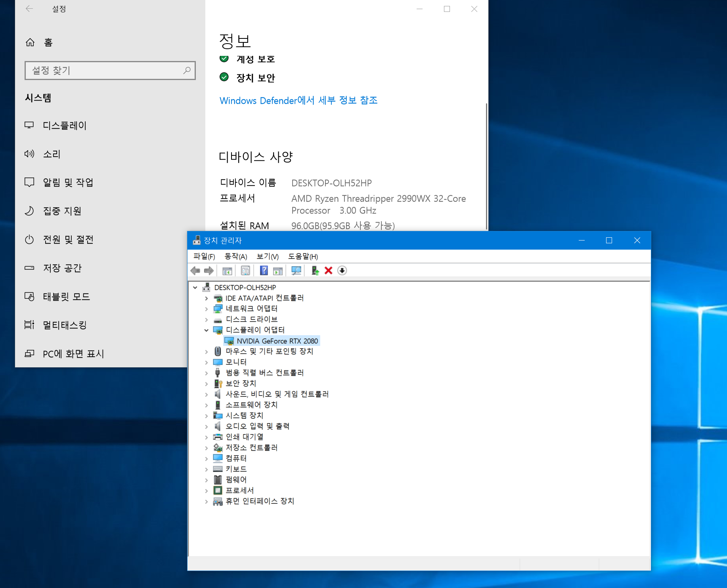Screen dimensions: 727x588
Task: Click the disable device down-arrow icon
Action: (342, 271)
